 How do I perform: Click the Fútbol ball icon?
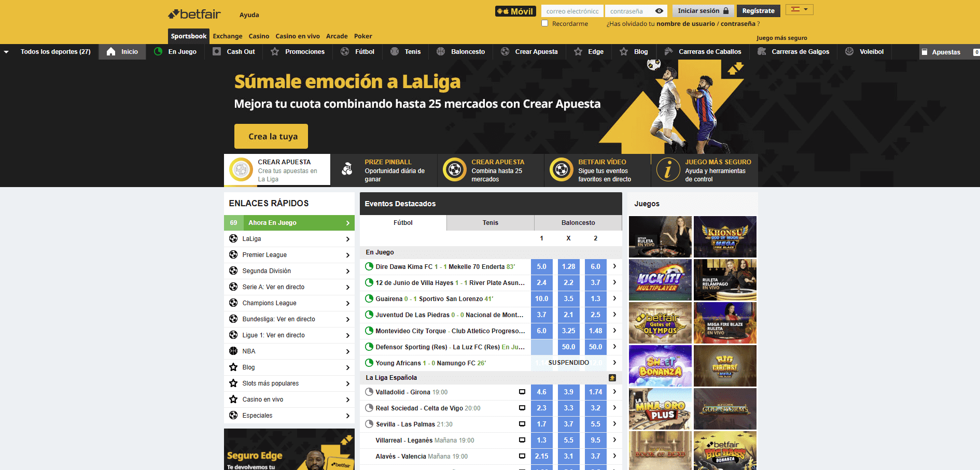point(345,51)
